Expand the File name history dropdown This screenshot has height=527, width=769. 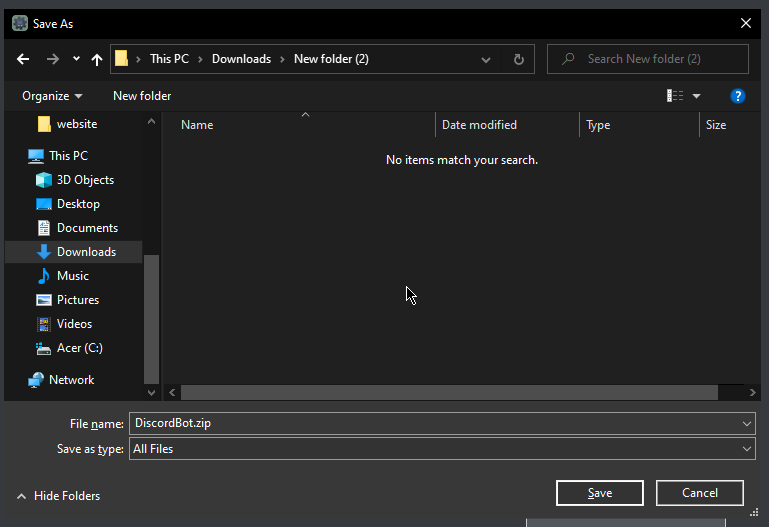pos(747,424)
